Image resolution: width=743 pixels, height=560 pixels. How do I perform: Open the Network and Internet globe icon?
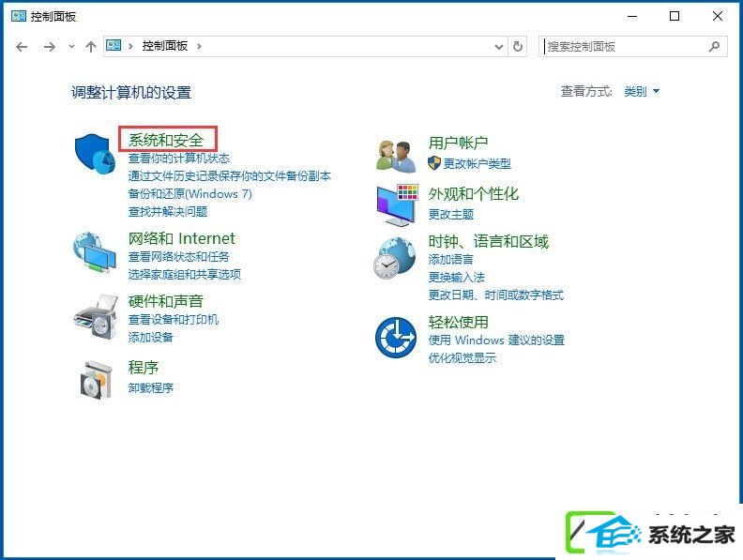click(x=95, y=252)
